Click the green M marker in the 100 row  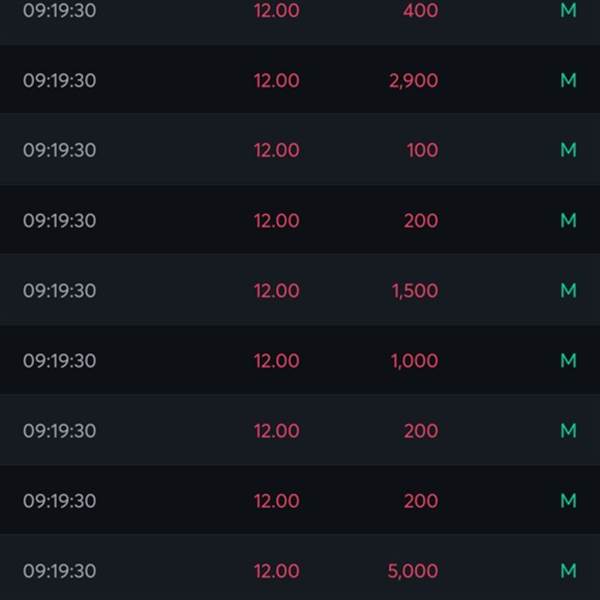pyautogui.click(x=568, y=149)
